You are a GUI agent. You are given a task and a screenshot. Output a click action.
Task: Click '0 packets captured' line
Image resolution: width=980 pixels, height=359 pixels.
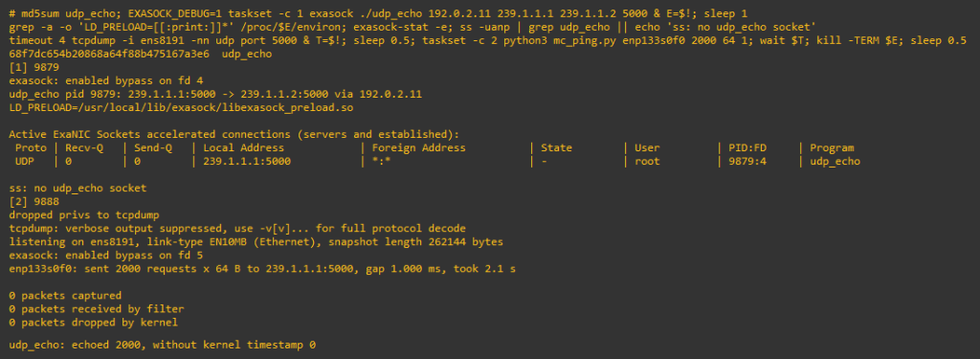pyautogui.click(x=66, y=295)
